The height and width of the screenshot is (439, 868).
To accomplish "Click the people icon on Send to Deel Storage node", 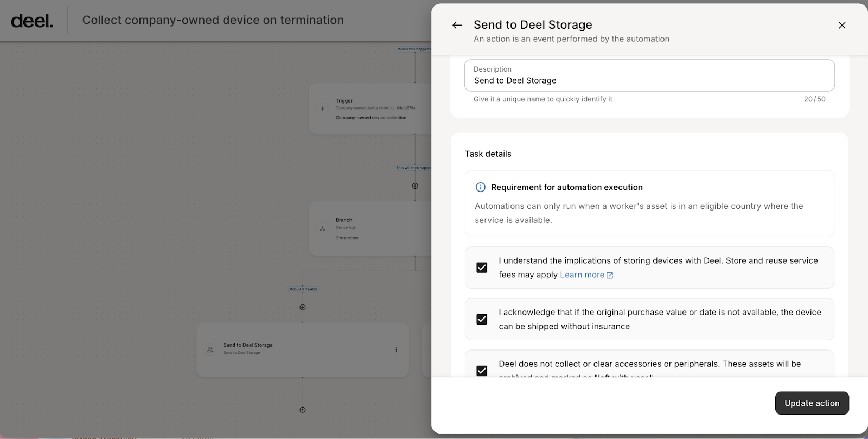I will (210, 350).
